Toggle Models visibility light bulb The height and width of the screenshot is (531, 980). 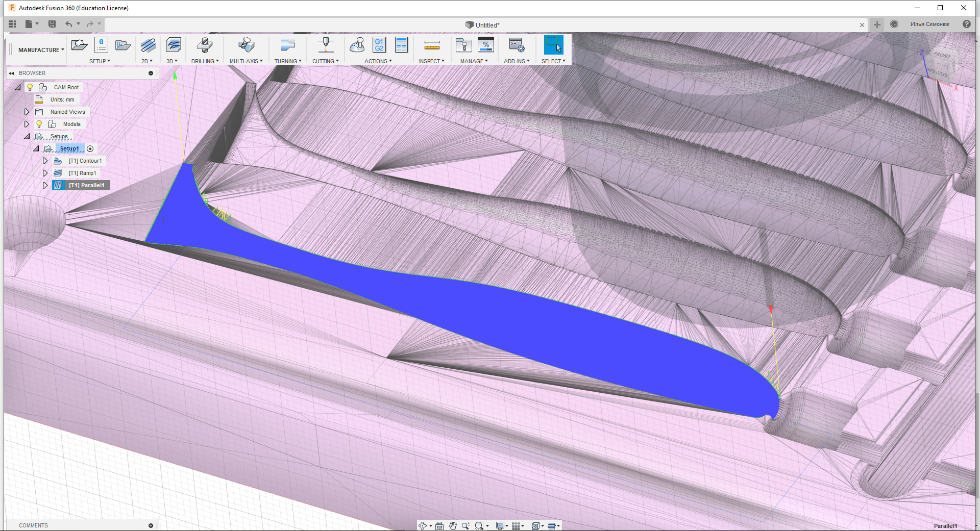(x=39, y=124)
